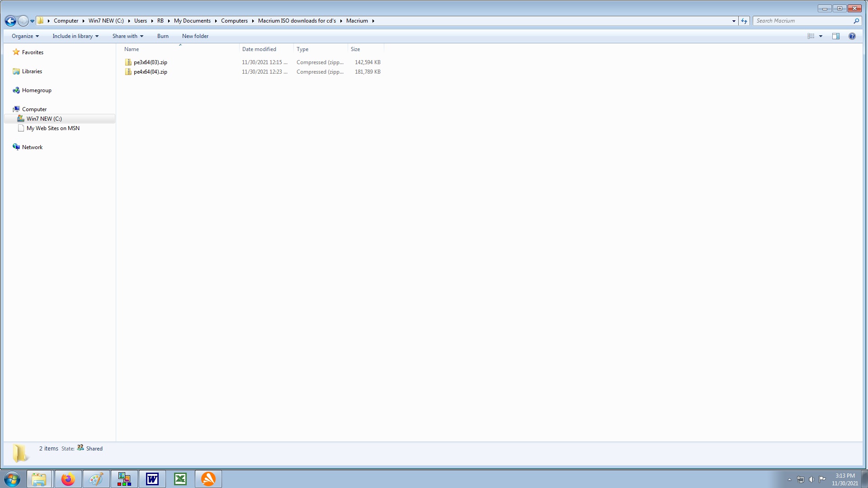Select pe3x64(03).zip file
This screenshot has height=488, width=868.
click(x=150, y=62)
